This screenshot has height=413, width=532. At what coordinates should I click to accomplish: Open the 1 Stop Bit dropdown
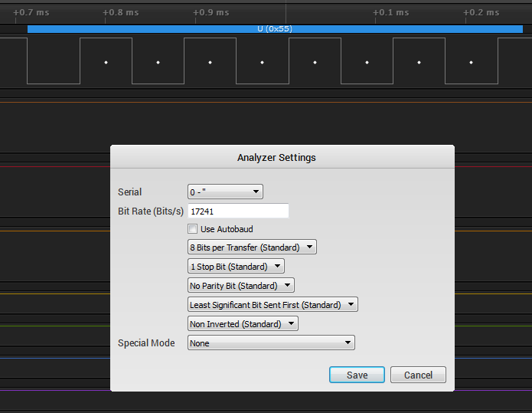click(236, 267)
